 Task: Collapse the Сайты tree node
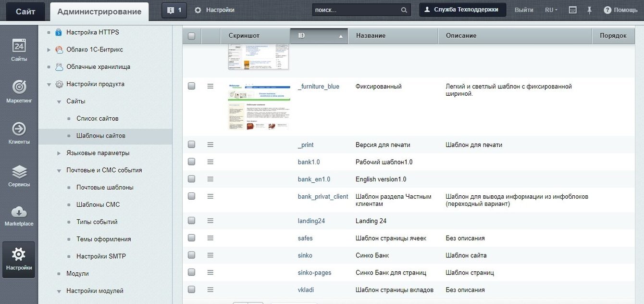pyautogui.click(x=59, y=101)
